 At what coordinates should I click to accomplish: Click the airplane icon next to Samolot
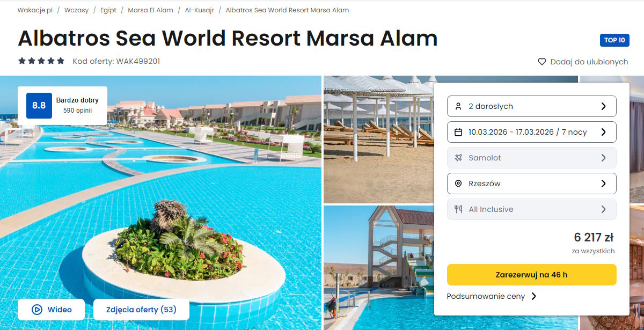coord(458,158)
